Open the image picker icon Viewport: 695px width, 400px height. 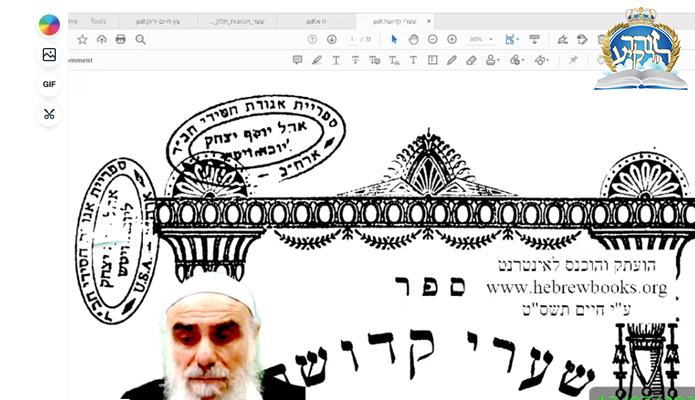point(48,55)
